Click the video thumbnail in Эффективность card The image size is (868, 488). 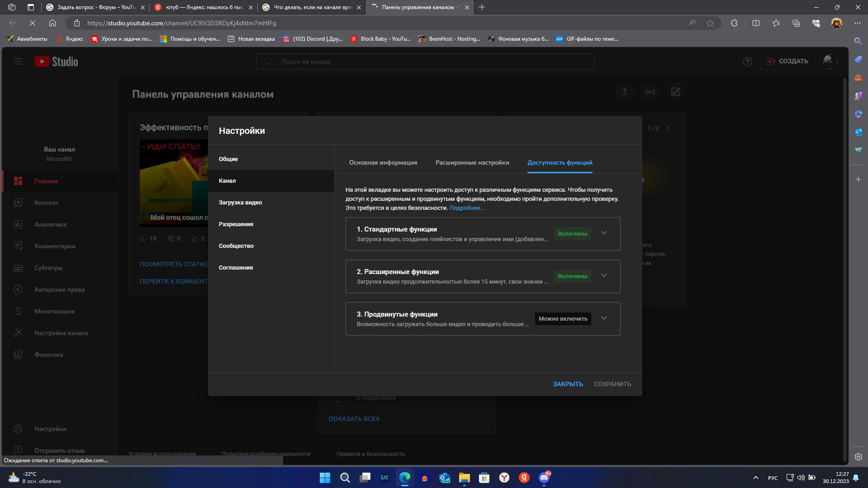pyautogui.click(x=174, y=183)
